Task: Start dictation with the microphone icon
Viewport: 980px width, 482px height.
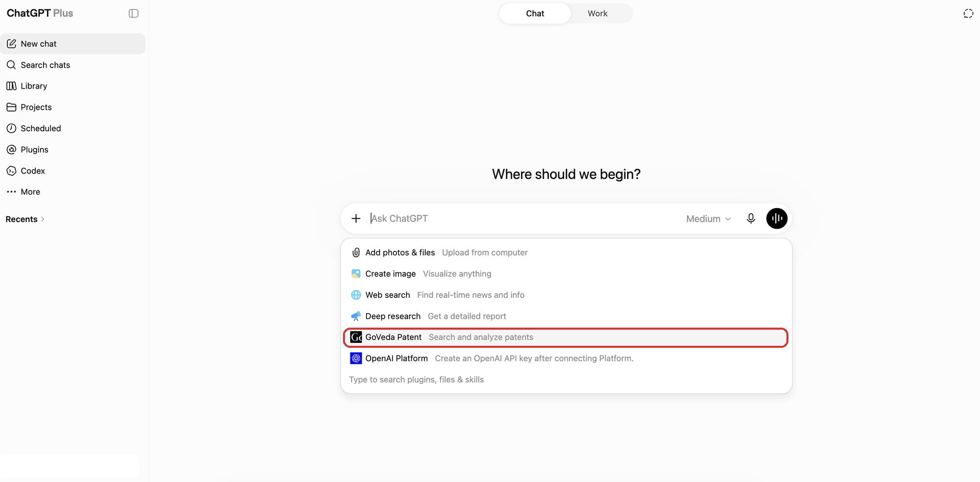Action: [751, 218]
